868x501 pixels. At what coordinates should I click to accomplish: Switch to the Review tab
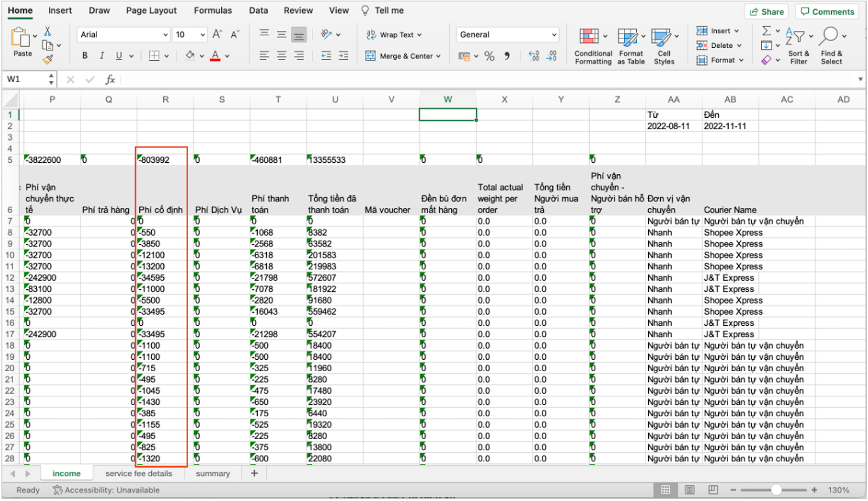(x=298, y=10)
